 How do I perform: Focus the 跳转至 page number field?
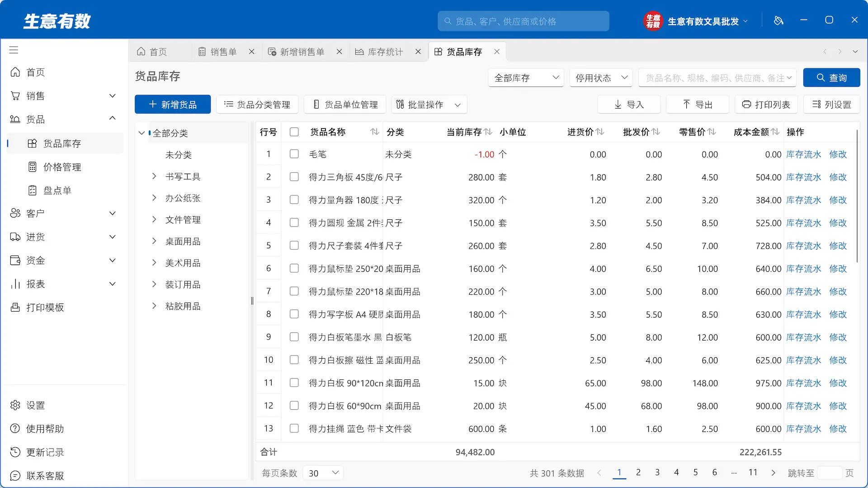(x=830, y=473)
